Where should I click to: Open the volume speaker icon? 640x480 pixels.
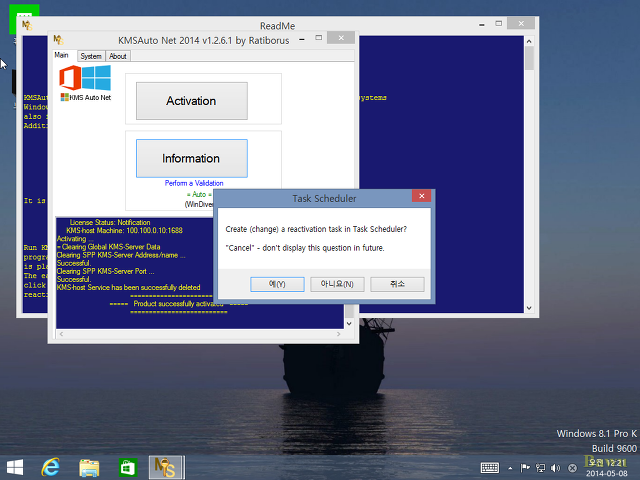click(556, 468)
